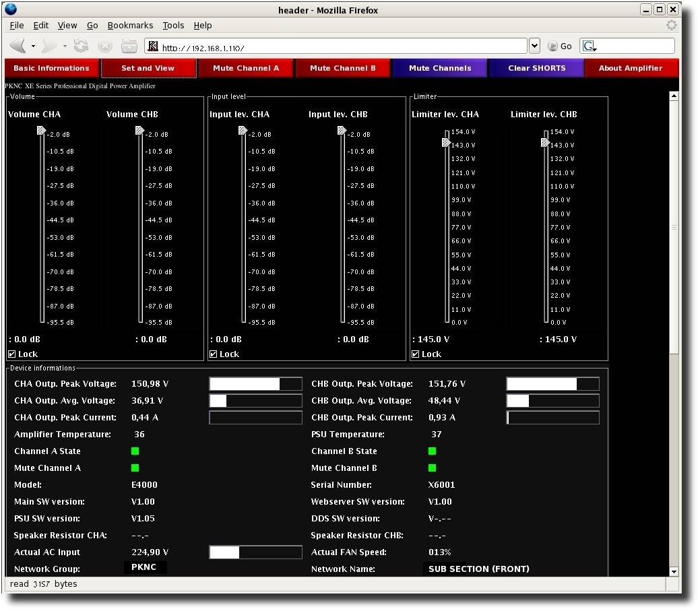
Task: Click the 224,90 V AC input value
Action: [150, 552]
